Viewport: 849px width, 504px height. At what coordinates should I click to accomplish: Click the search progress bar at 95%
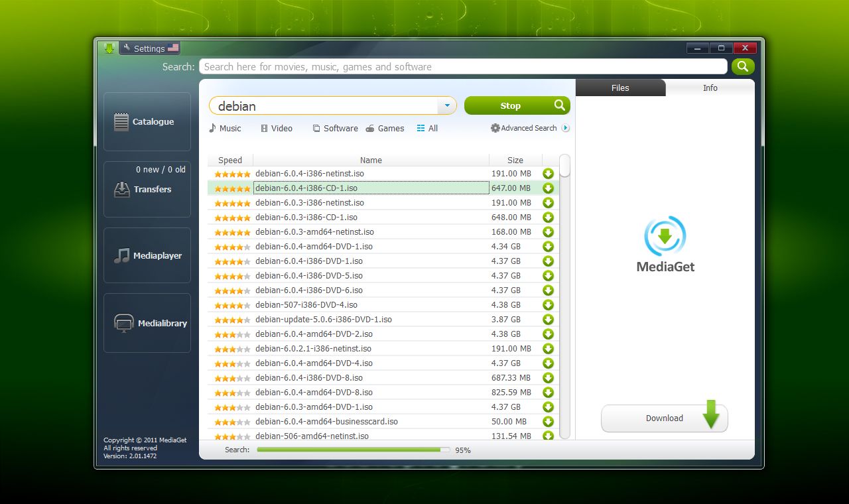pos(353,450)
